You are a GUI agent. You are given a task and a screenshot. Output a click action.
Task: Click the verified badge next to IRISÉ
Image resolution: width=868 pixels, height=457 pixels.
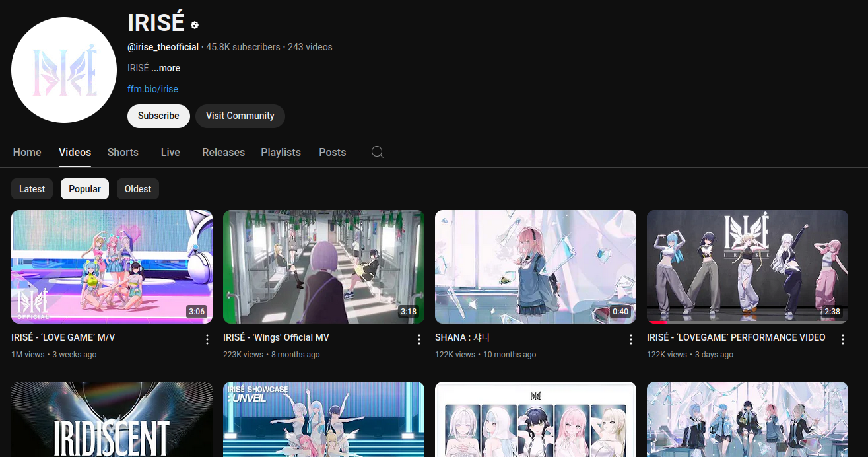pos(195,25)
